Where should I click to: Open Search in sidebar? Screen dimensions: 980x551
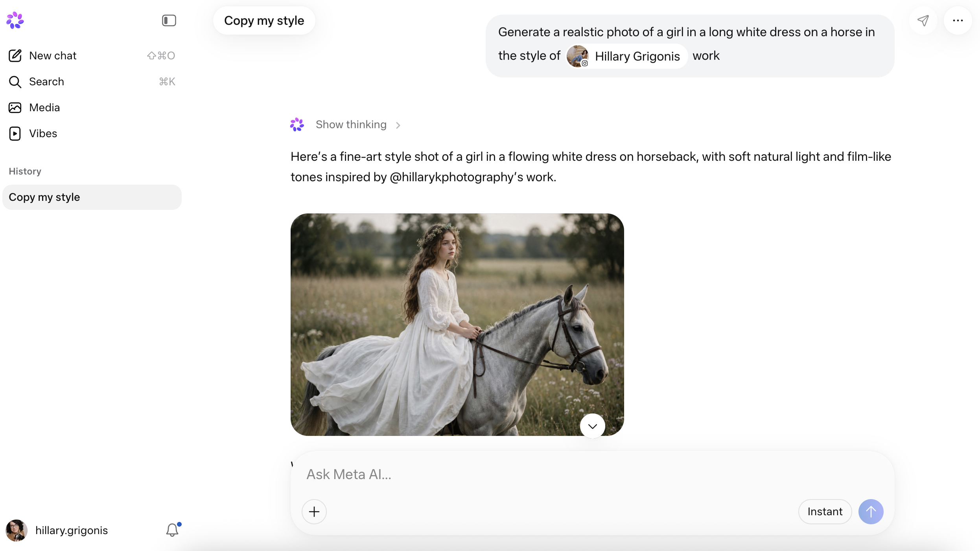point(92,82)
